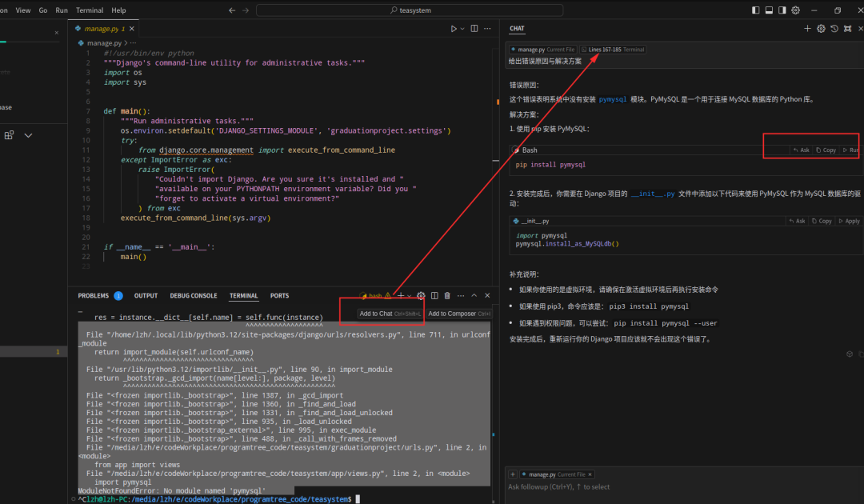Ask about the __init__.py code block

(797, 221)
